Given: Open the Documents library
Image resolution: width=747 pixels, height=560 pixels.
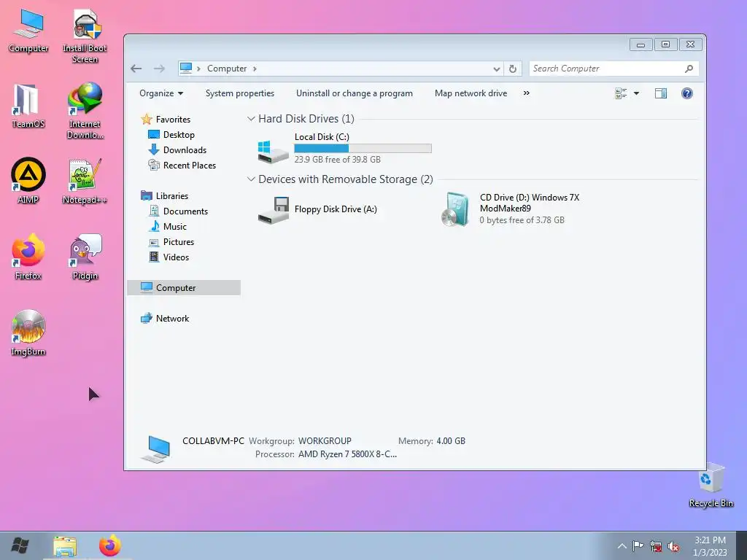Looking at the screenshot, I should click(x=178, y=211).
